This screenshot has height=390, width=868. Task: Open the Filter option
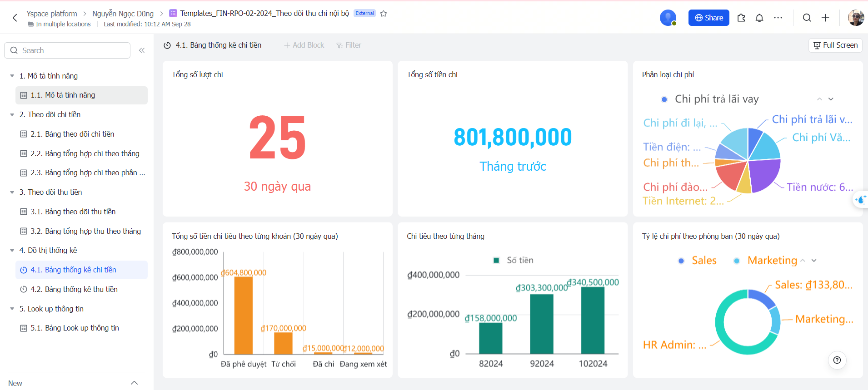349,45
